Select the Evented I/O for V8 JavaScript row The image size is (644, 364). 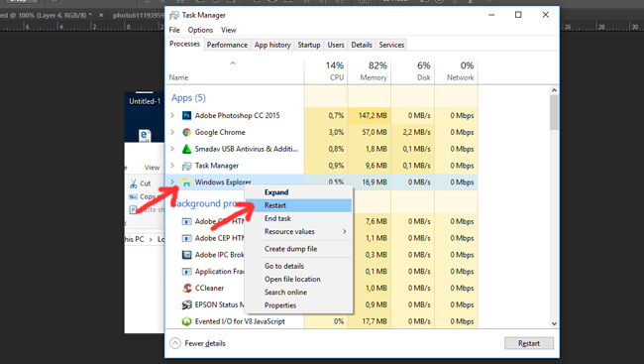pyautogui.click(x=322, y=321)
